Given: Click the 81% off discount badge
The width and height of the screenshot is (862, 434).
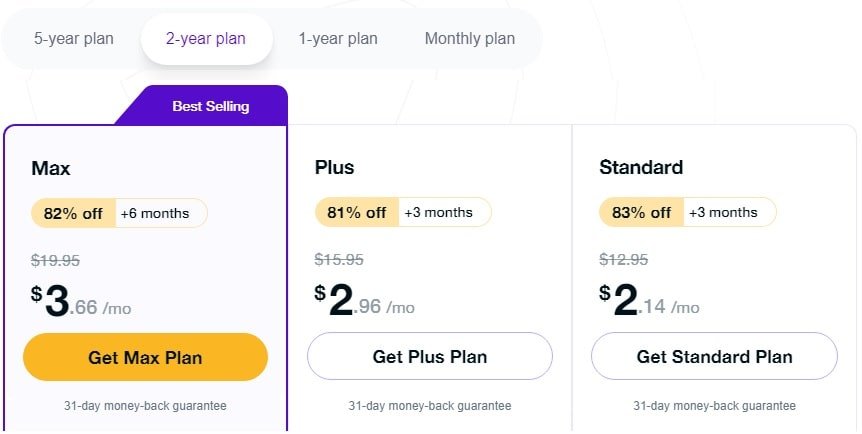Looking at the screenshot, I should pyautogui.click(x=357, y=213).
